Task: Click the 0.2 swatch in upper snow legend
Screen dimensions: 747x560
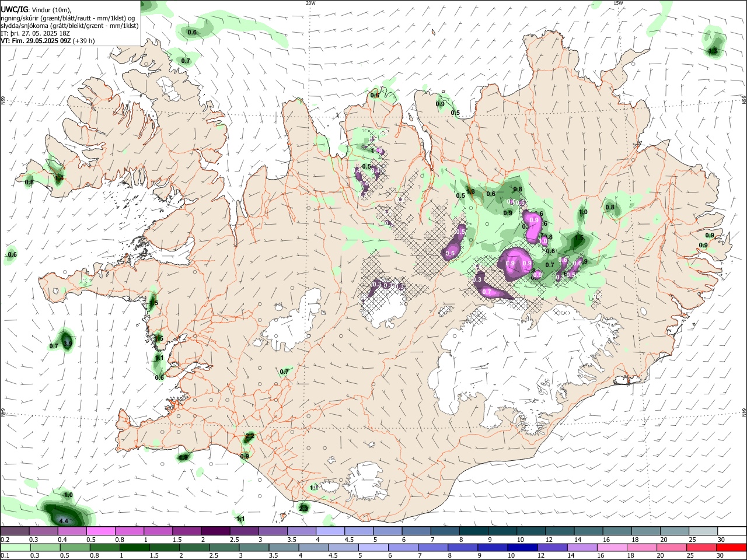Action: 15,531
